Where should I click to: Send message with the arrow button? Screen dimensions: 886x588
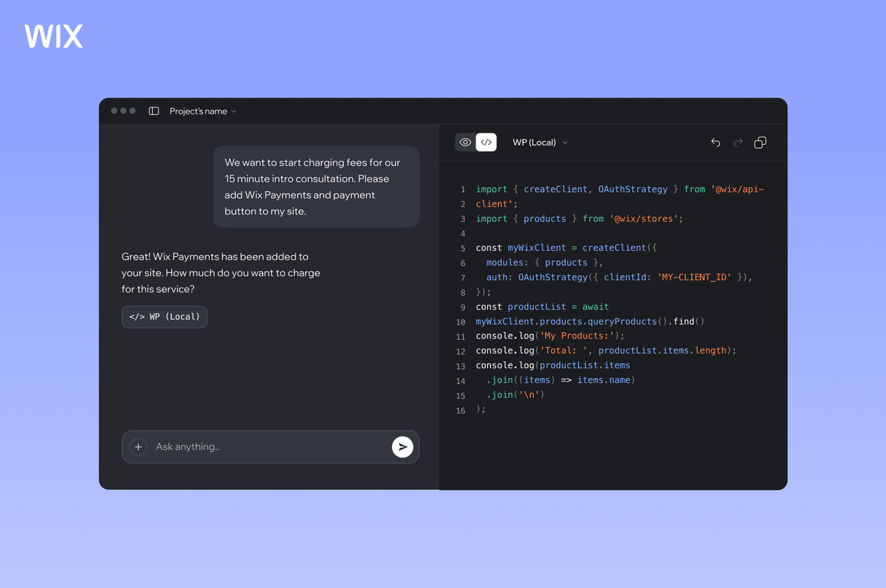tap(402, 446)
